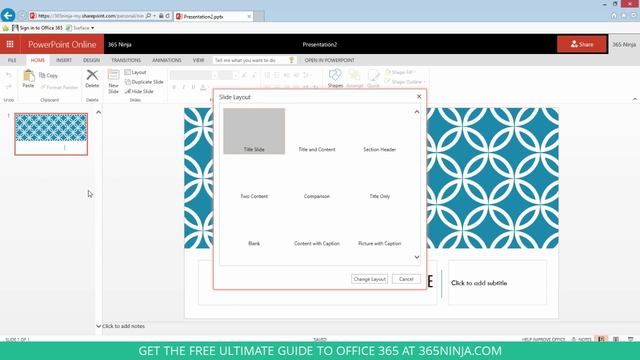Image resolution: width=640 pixels, height=360 pixels.
Task: Close the Slide Layout dialog
Action: click(x=419, y=96)
